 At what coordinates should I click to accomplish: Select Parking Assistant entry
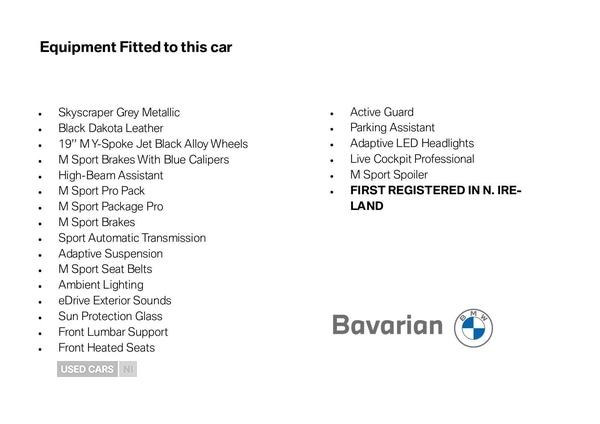point(392,128)
